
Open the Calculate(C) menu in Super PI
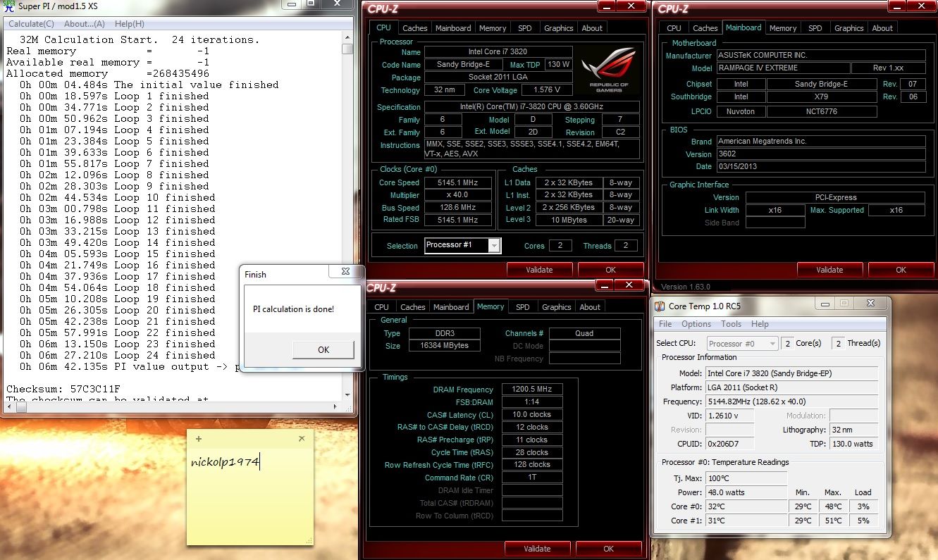[31, 24]
